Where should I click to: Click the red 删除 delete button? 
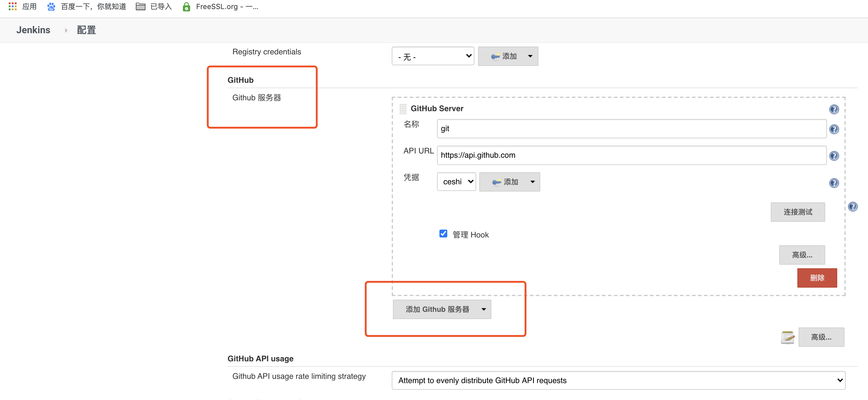(817, 278)
